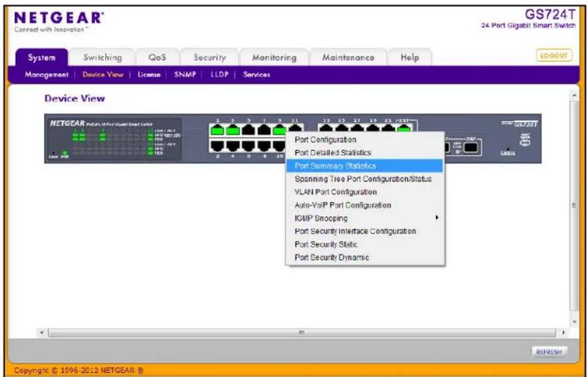Select port 13 on the switch
The width and height of the screenshot is (588, 377).
click(x=326, y=129)
